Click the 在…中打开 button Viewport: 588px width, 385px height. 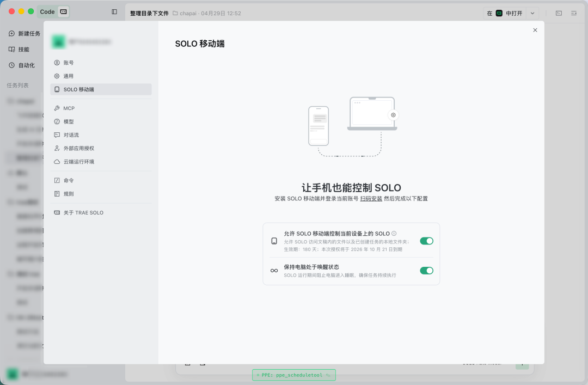(505, 13)
